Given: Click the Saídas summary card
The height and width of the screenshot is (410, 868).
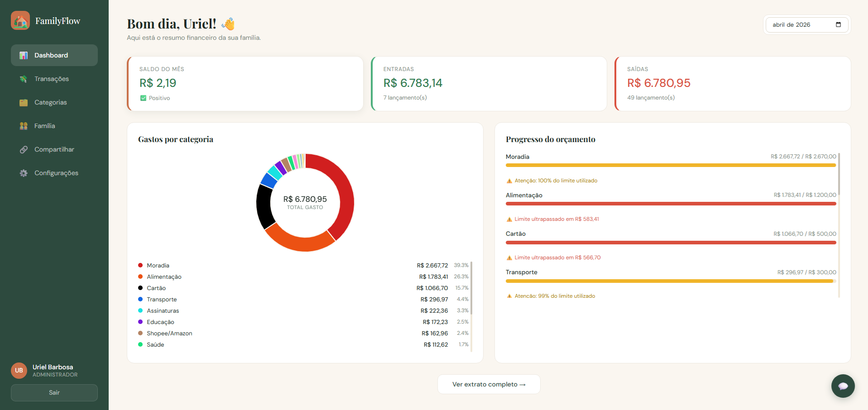Looking at the screenshot, I should point(733,84).
